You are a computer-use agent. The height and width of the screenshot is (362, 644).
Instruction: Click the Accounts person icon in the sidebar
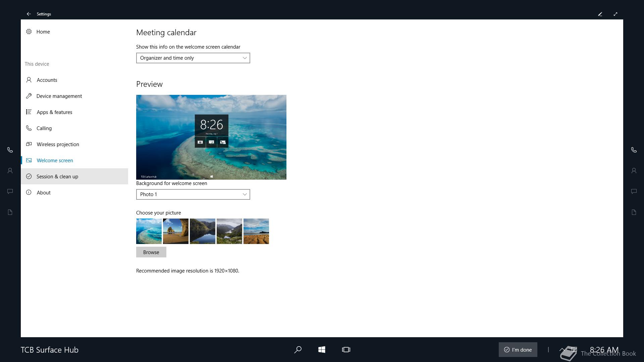coord(29,80)
